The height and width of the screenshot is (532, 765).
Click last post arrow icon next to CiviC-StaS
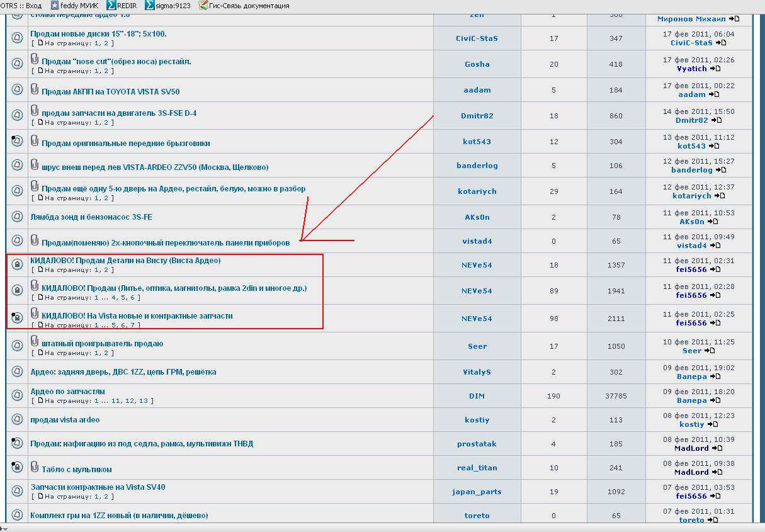721,43
